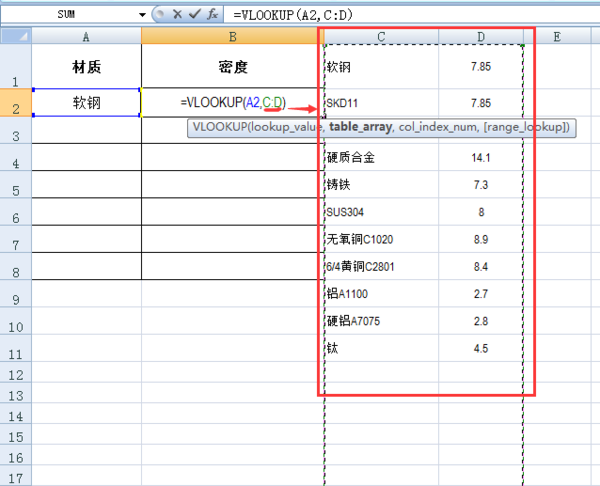The width and height of the screenshot is (600, 486).
Task: Select column C header
Action: 381,37
